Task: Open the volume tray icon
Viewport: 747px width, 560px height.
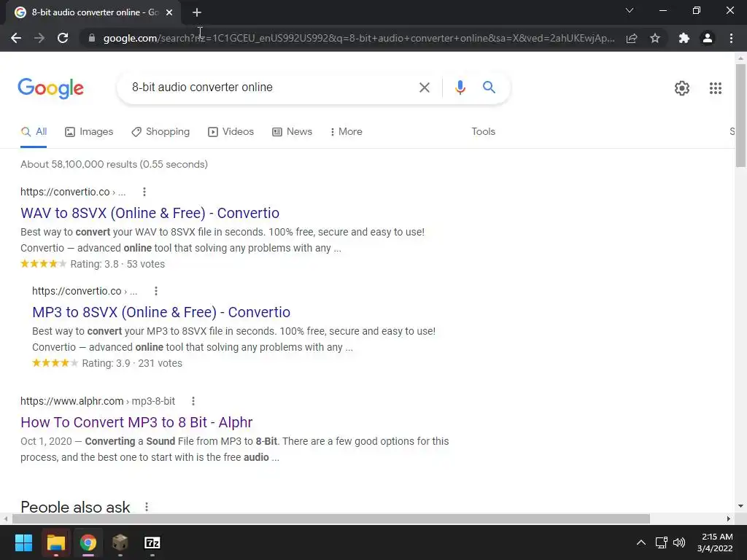Action: 679,542
